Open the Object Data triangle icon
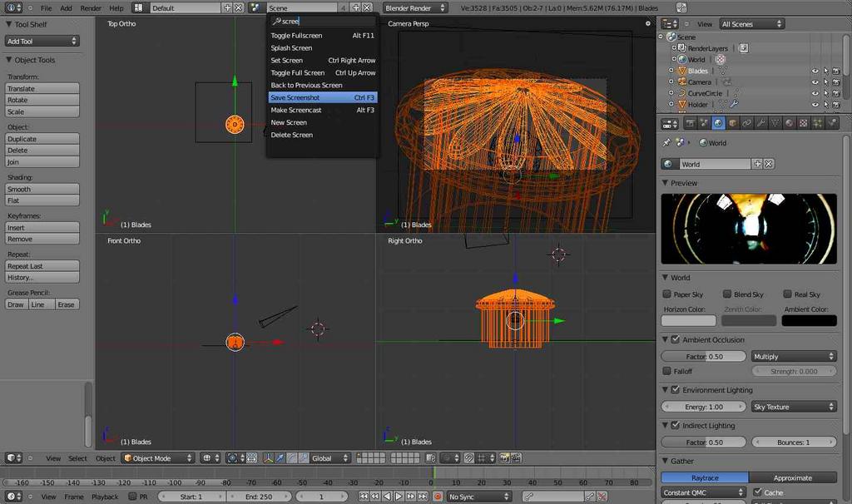The image size is (852, 504). click(x=775, y=123)
